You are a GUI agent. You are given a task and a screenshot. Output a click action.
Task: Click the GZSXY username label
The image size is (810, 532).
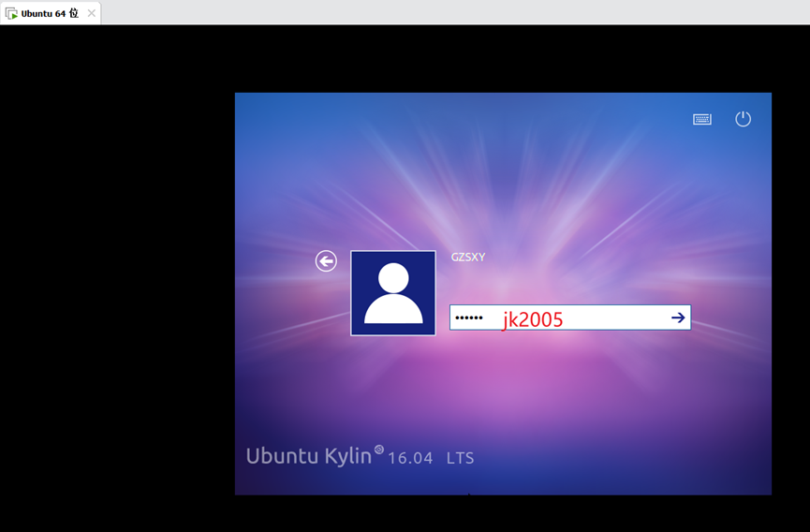tap(468, 258)
